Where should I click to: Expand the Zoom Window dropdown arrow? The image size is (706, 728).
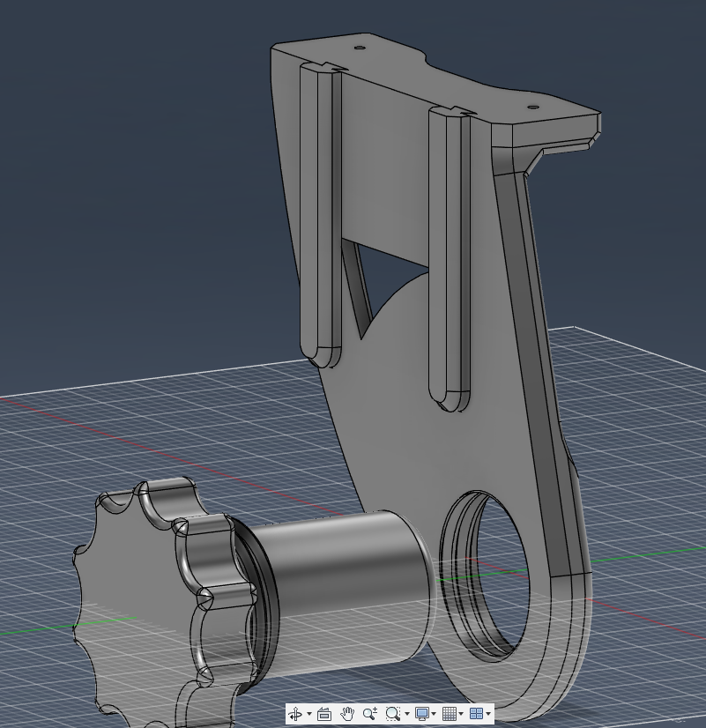(x=407, y=714)
